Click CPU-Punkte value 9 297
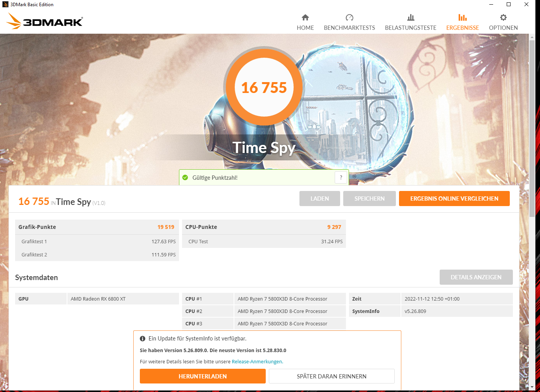 (334, 227)
